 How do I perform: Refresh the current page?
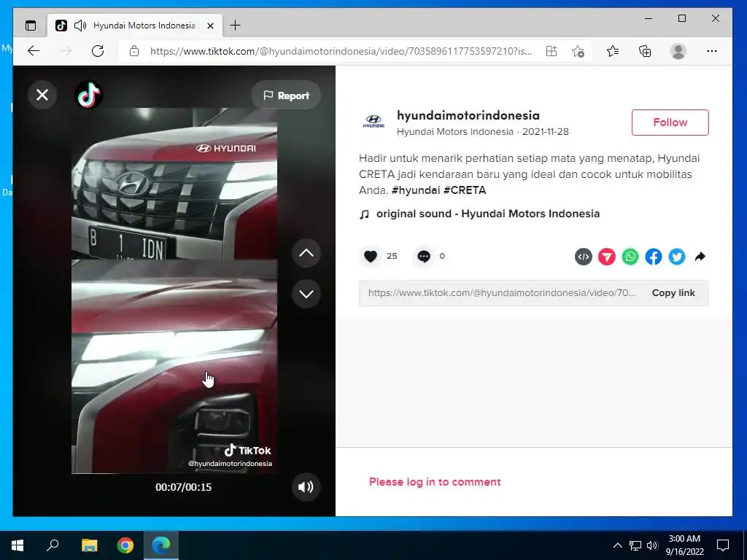coord(98,51)
